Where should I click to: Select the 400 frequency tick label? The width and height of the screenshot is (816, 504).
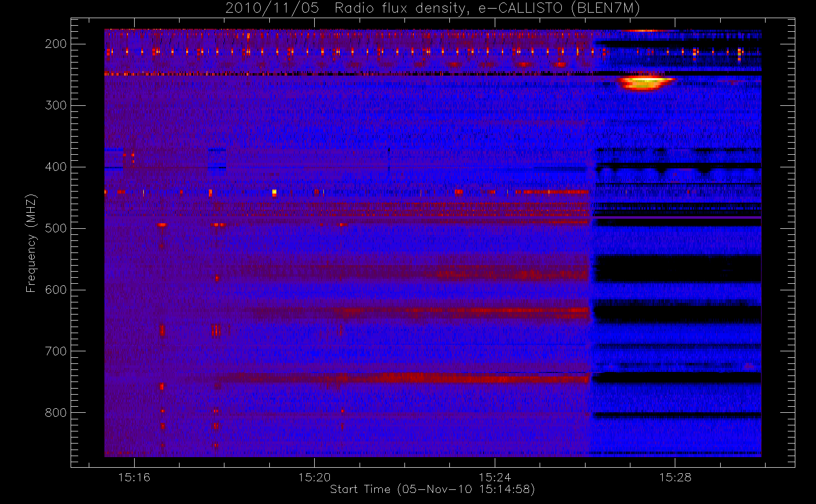[x=56, y=167]
